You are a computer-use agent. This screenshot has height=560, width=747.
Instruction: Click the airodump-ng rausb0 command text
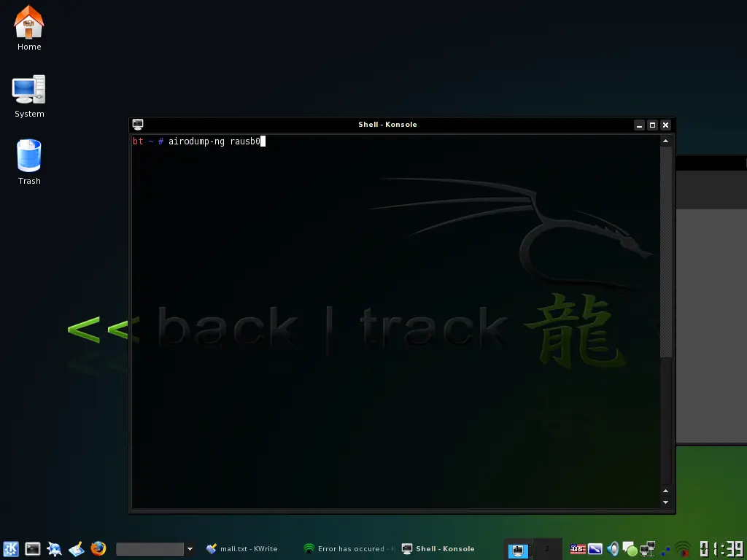pyautogui.click(x=214, y=141)
